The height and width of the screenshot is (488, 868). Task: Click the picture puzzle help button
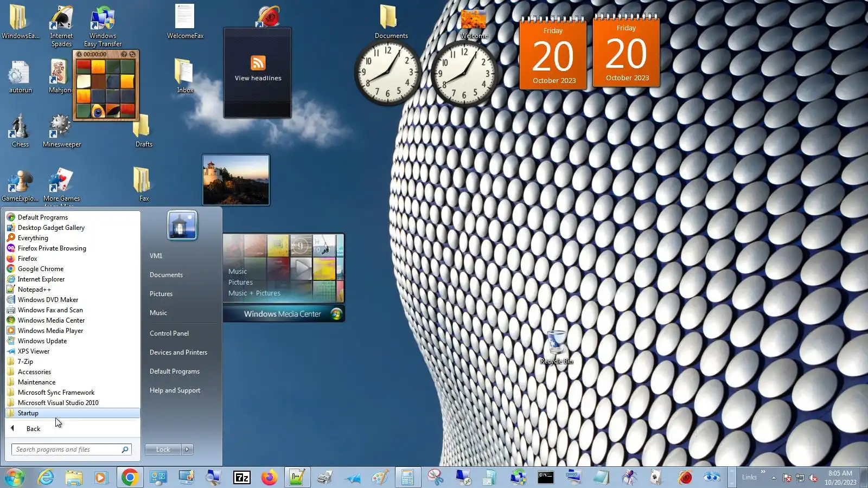pos(124,54)
